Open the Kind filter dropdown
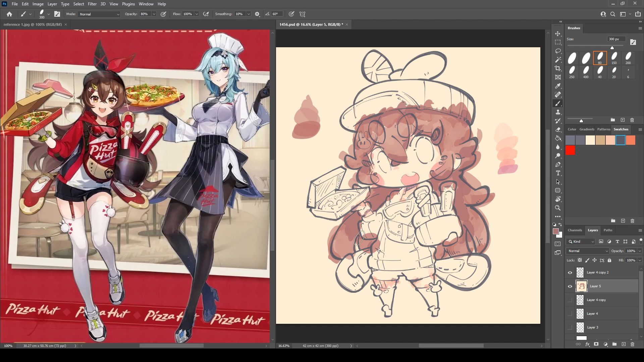Screen dimensions: 644x362 [581, 242]
